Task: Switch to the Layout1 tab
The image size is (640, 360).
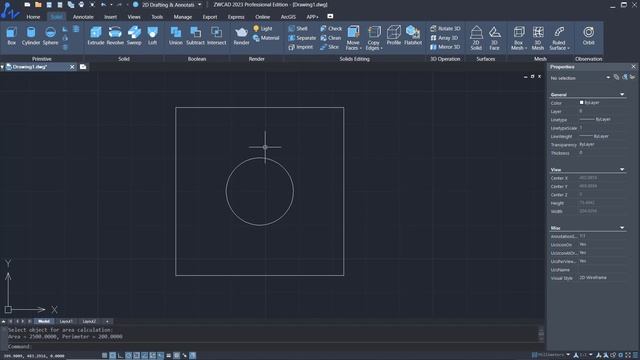Action: pos(66,322)
